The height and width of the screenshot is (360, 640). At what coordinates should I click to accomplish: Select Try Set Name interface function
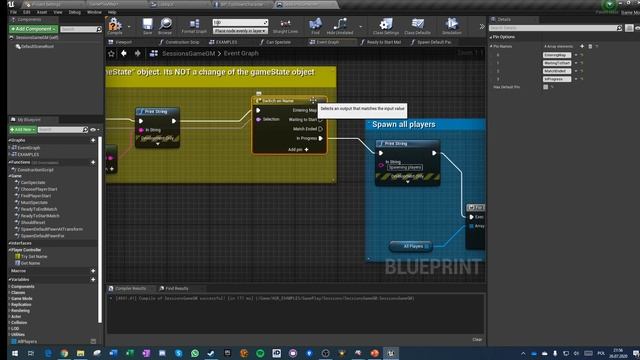[x=34, y=257]
